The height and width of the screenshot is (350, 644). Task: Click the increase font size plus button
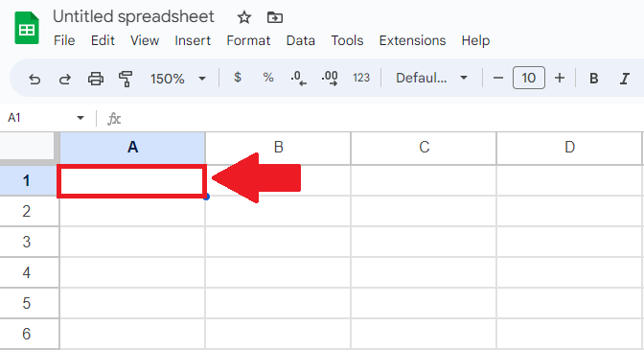tap(560, 78)
